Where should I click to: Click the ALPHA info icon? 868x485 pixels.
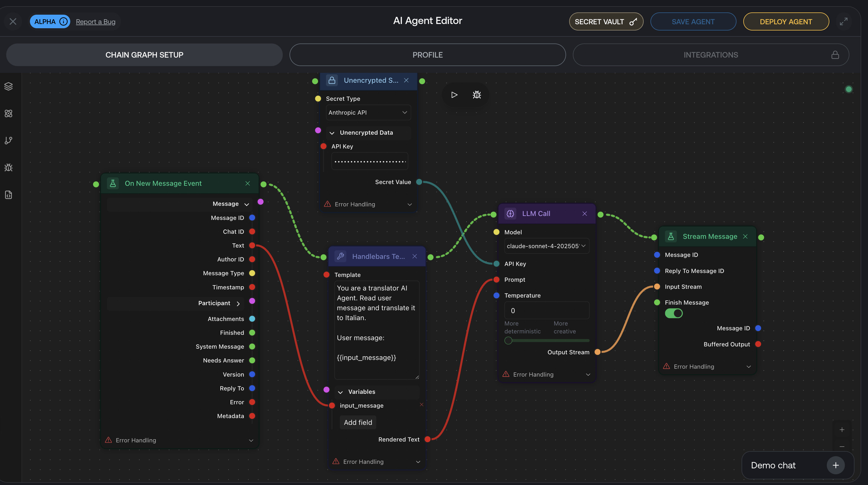[63, 21]
